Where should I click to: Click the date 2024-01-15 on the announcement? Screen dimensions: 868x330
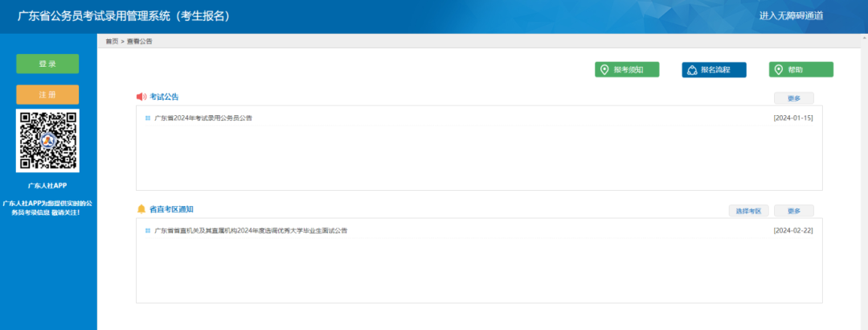pos(792,118)
